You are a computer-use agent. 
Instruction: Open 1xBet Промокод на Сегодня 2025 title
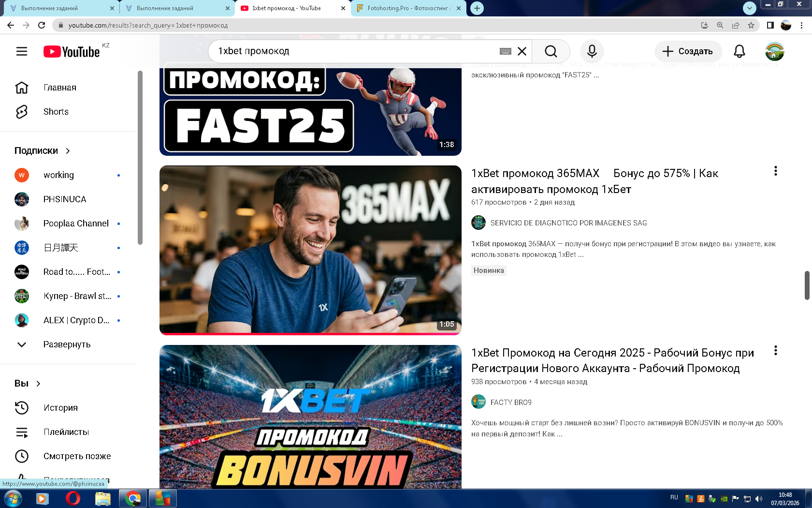tap(612, 360)
